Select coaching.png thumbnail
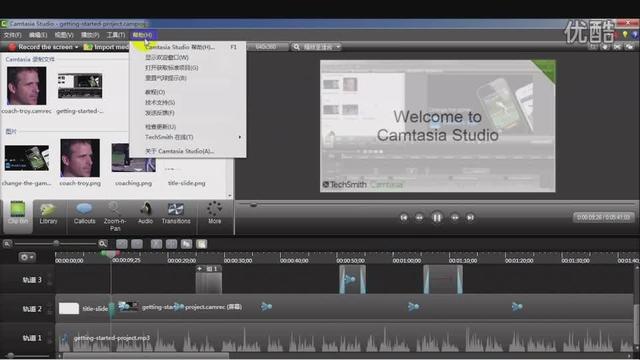 (x=133, y=158)
